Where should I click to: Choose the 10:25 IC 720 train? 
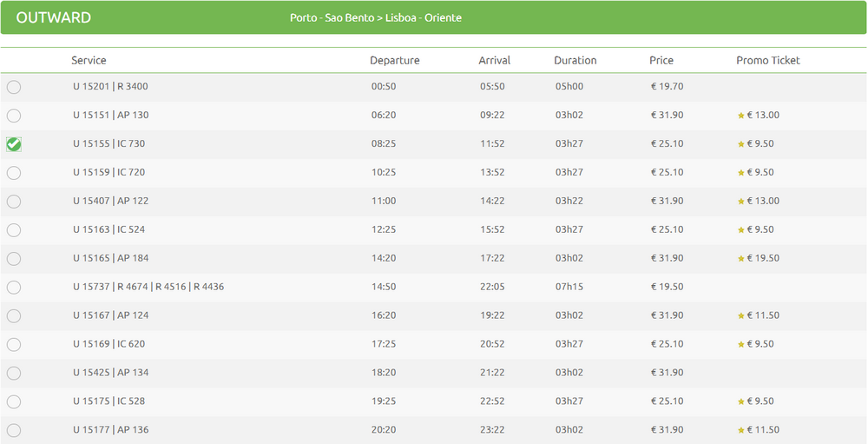(14, 173)
